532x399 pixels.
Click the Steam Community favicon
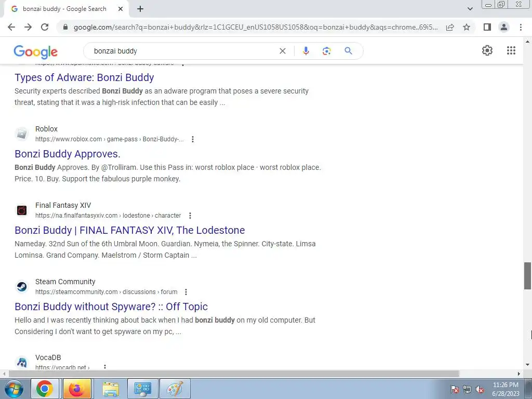point(22,286)
